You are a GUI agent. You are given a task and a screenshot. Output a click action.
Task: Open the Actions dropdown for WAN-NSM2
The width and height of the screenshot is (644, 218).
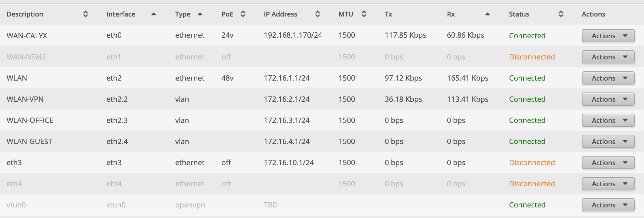608,57
